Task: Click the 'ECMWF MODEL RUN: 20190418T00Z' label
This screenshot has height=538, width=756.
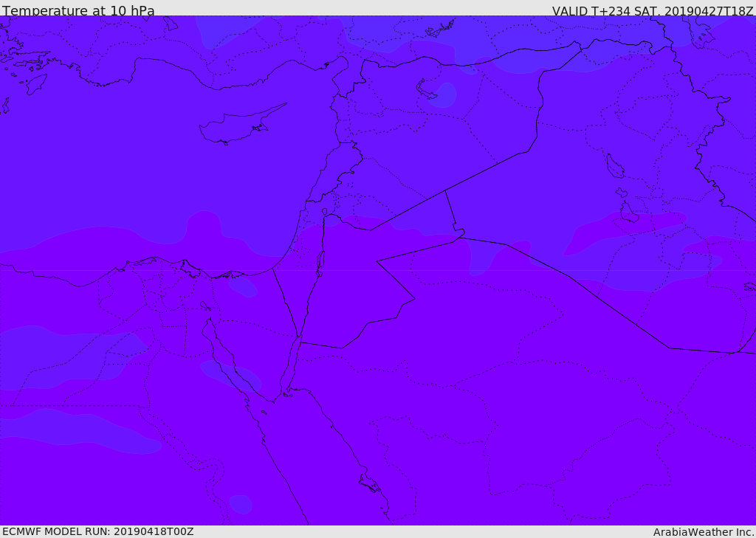Action: [x=98, y=531]
